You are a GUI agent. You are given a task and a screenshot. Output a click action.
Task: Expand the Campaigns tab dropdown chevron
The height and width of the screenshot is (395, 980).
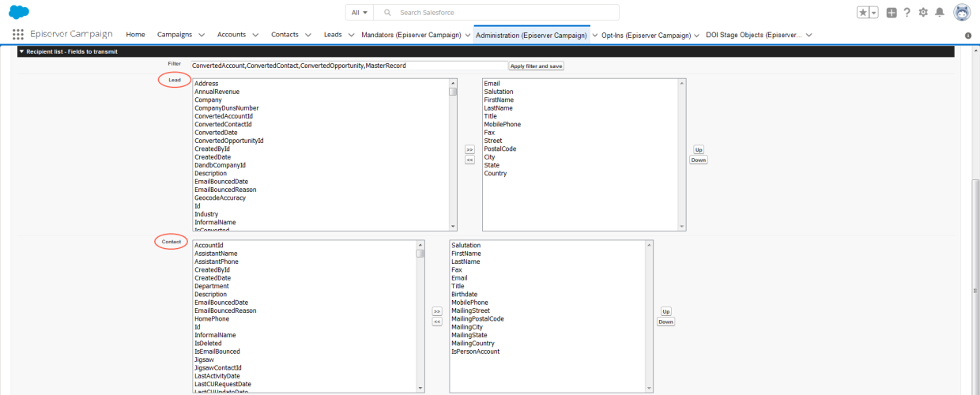[x=202, y=35]
